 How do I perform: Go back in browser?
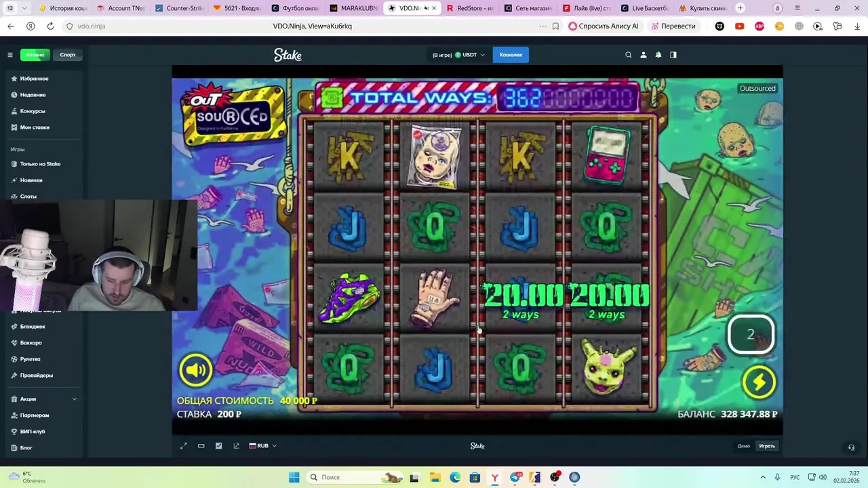coord(10,26)
